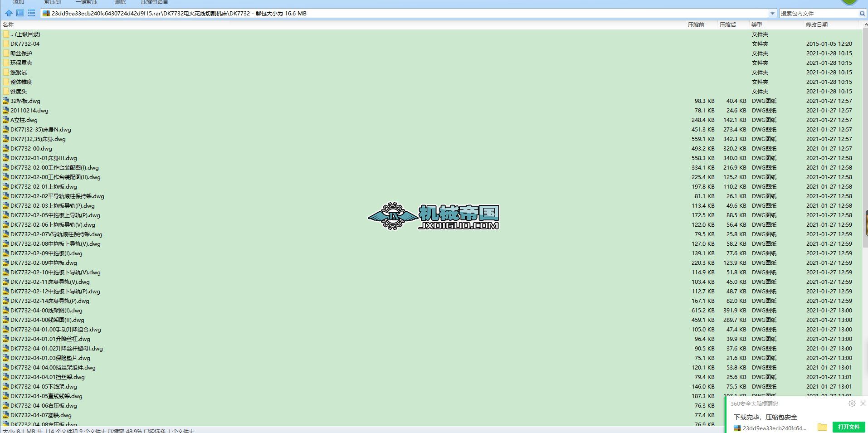Click the DWG icon of DK7732-02-09中拖板.dwg

click(x=6, y=263)
